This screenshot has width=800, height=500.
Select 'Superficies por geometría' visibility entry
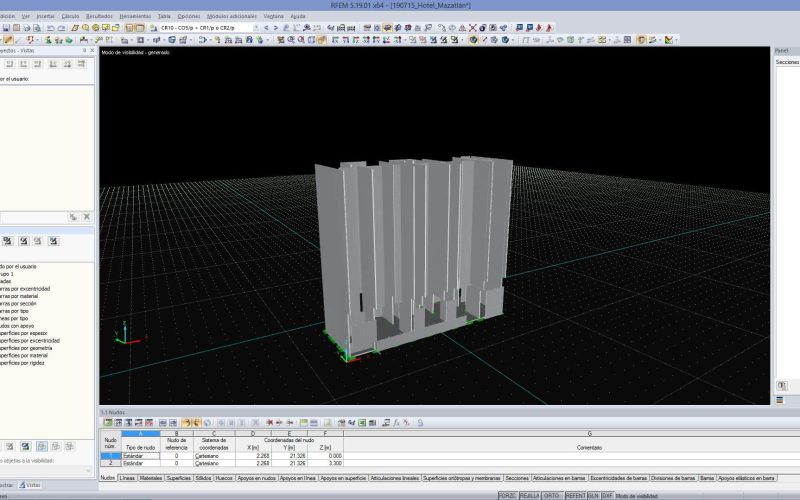[26, 348]
